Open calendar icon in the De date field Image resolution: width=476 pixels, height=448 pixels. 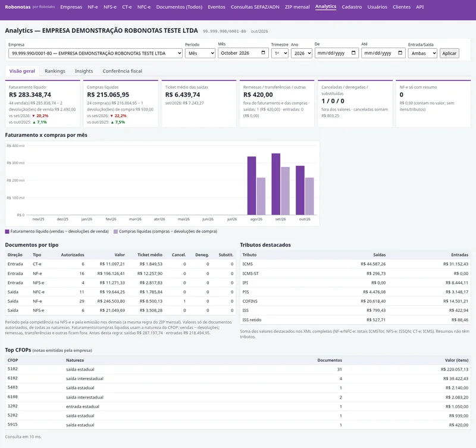coord(353,53)
